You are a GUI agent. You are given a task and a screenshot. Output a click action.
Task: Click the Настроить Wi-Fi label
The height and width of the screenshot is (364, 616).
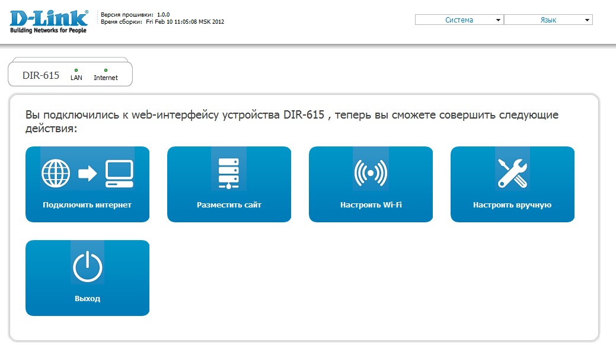coord(371,205)
